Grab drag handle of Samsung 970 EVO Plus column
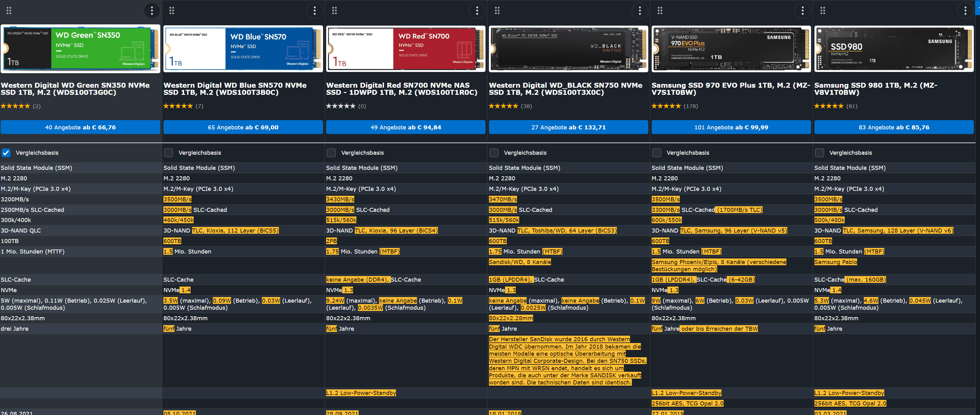This screenshot has height=415, width=980. click(x=660, y=10)
